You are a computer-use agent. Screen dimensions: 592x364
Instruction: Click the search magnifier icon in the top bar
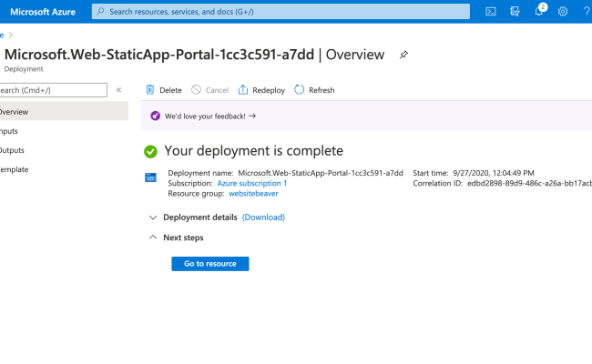[100, 11]
